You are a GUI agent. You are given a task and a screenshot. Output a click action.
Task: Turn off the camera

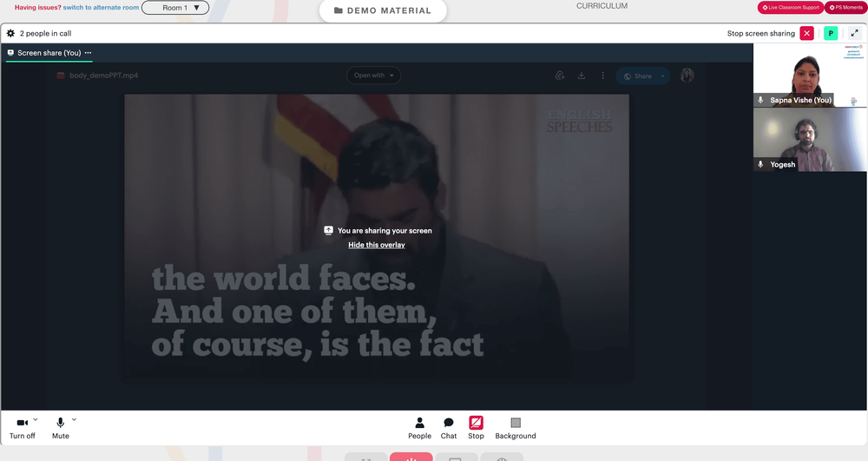pos(23,428)
